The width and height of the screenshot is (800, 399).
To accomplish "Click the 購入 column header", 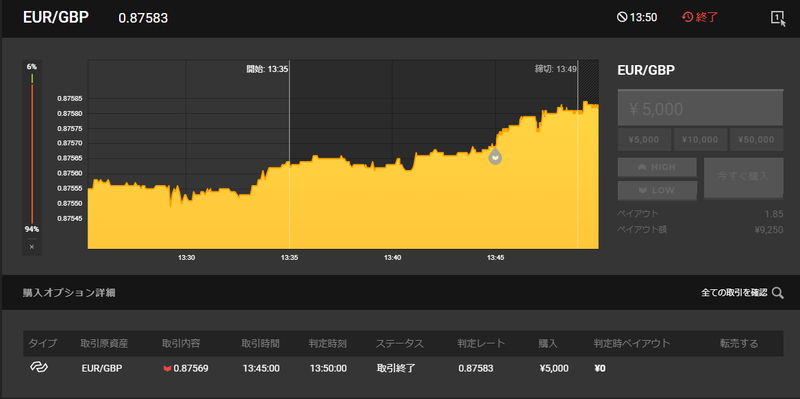I will (x=548, y=343).
